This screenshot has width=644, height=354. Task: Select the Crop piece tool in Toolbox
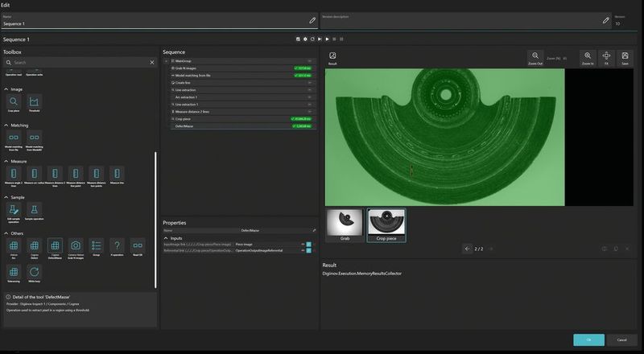(14, 103)
